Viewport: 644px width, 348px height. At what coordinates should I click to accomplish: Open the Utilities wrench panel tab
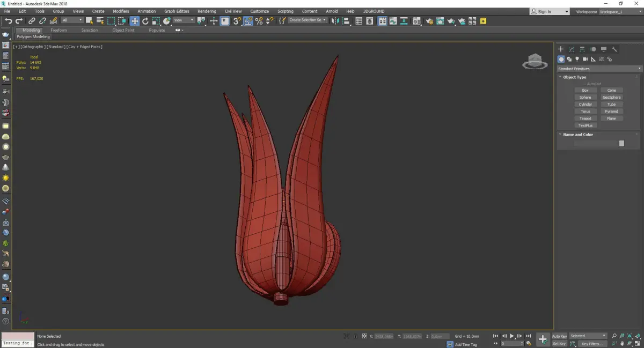point(614,49)
